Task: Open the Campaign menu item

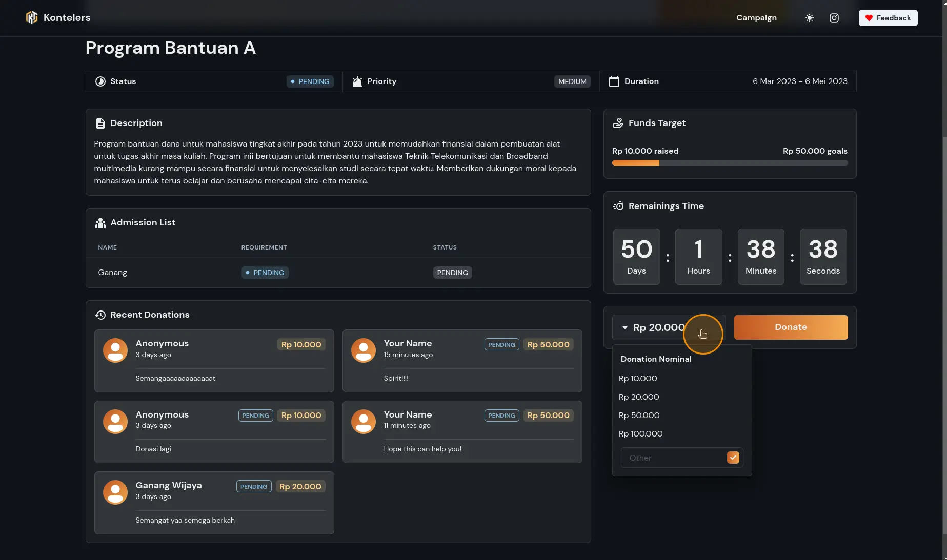Action: tap(756, 18)
